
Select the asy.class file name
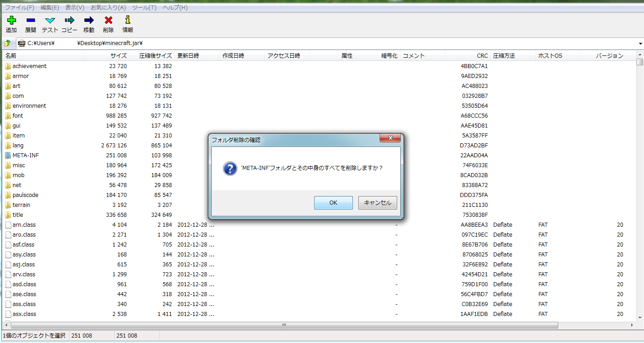(24, 254)
